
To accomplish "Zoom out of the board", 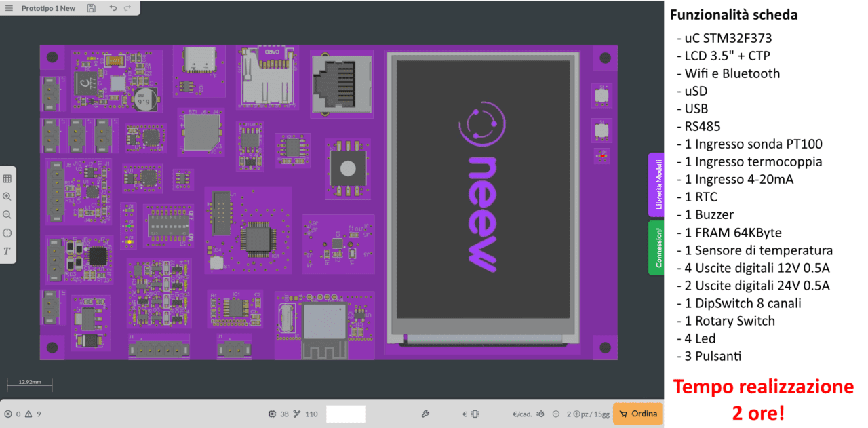I will (7, 214).
